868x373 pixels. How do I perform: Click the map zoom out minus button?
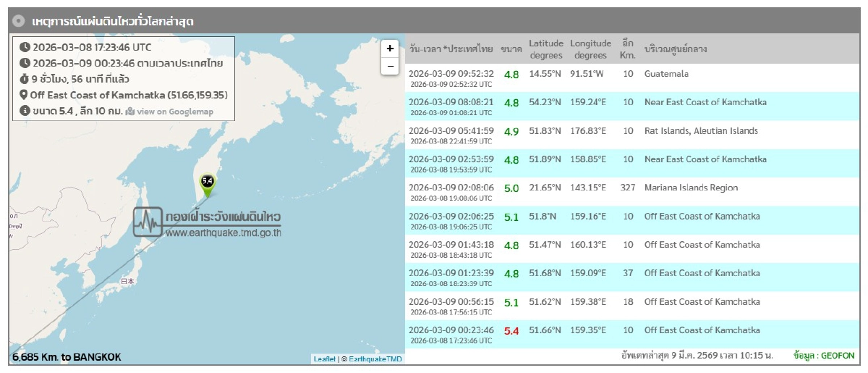point(390,66)
